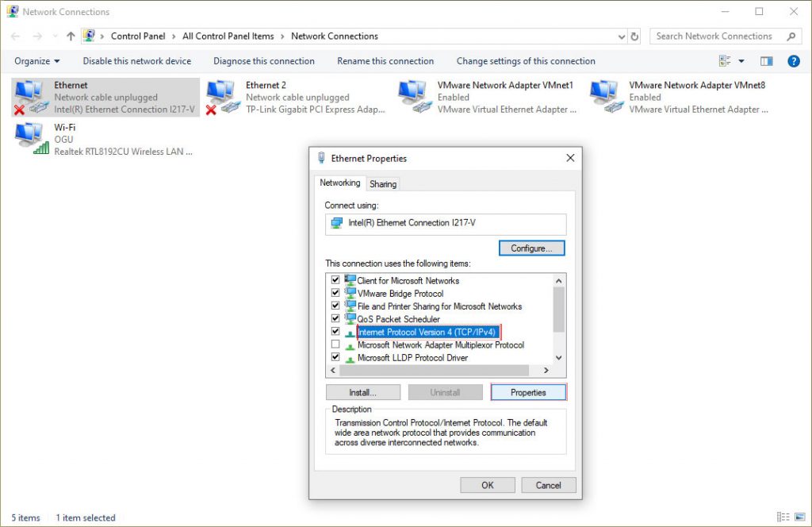Switch to the Sharing tab
Viewport: 812px width, 527px height.
click(383, 184)
